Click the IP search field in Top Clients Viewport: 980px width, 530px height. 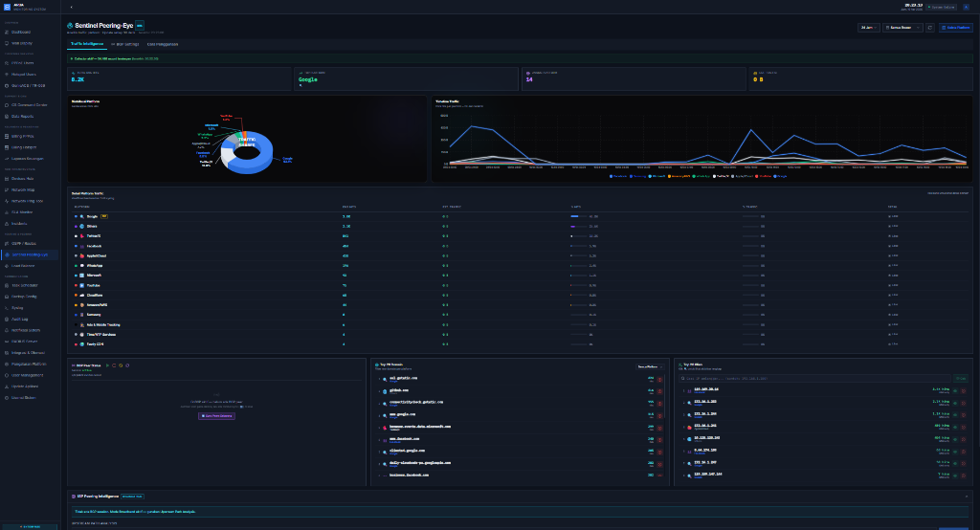click(815, 378)
